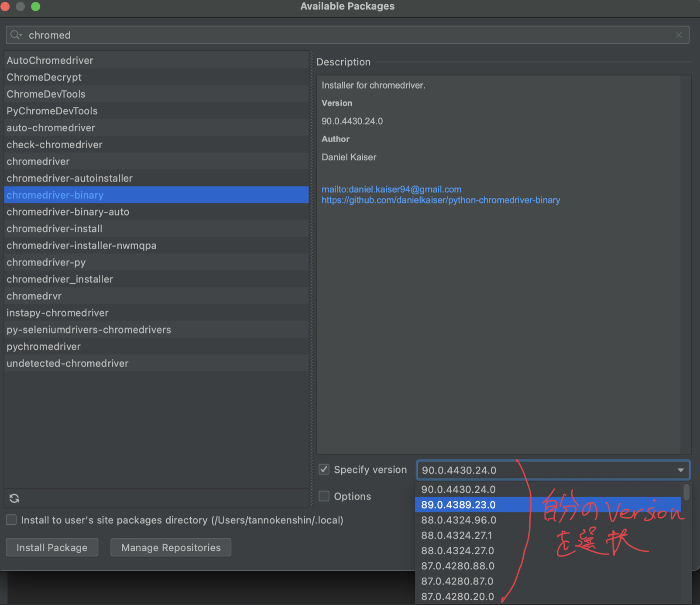Screen dimensions: 700x605
Task: Click into the chromed search field
Action: (347, 35)
